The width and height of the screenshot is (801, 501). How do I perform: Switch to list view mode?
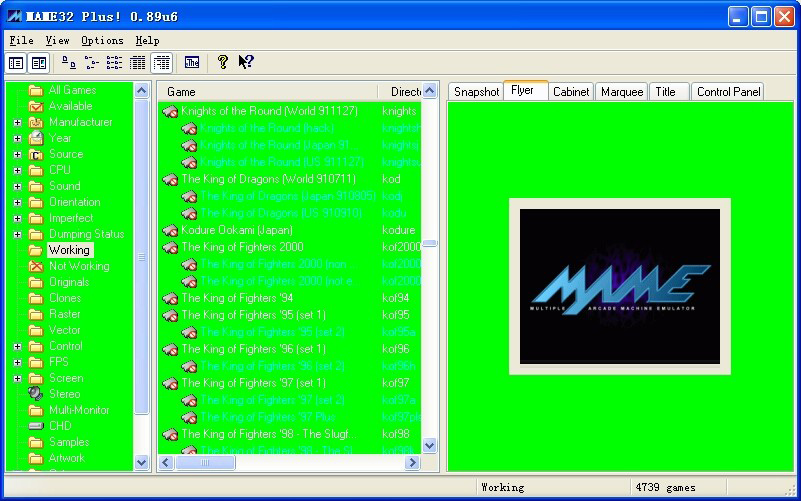tap(114, 63)
